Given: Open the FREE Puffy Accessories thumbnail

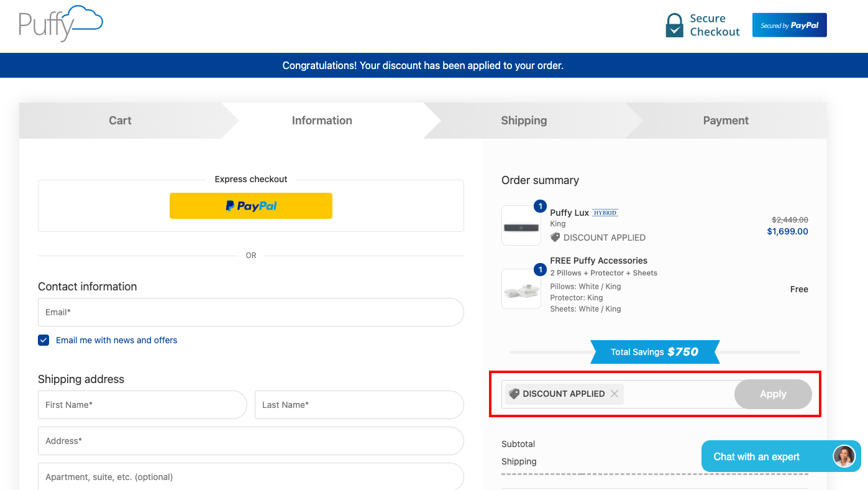Looking at the screenshot, I should [x=521, y=289].
